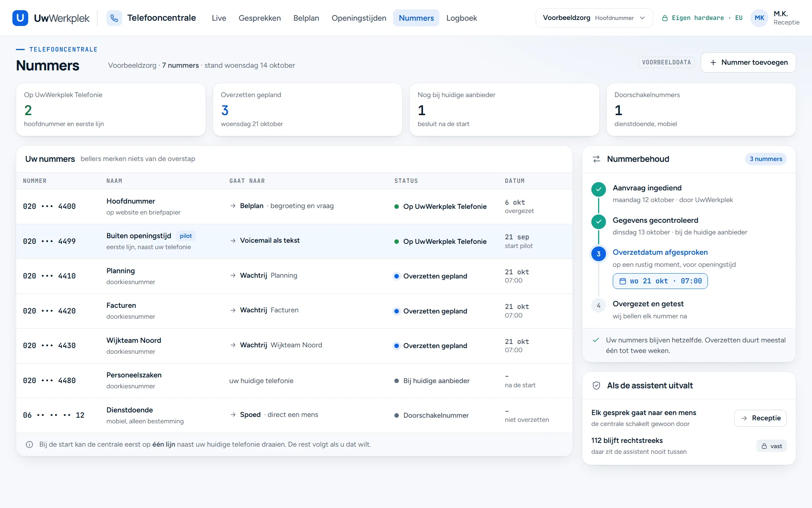Open the Voorbeeldzorg Hoofdnummer dropdown

click(x=594, y=18)
